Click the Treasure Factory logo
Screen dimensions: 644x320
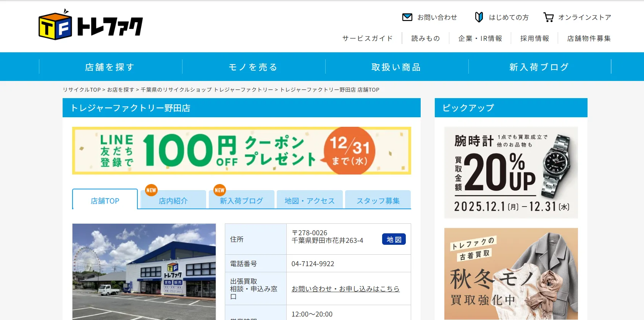click(90, 25)
